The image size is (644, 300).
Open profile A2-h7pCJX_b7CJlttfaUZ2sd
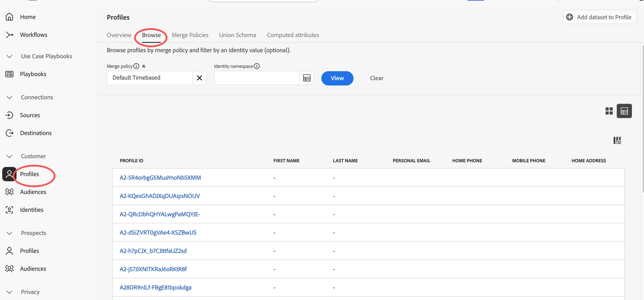tap(153, 251)
